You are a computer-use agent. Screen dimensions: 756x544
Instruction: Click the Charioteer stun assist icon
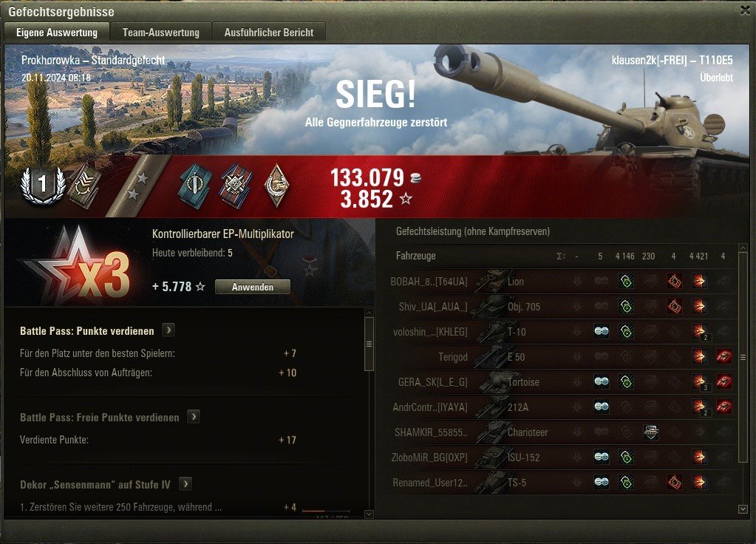[651, 432]
